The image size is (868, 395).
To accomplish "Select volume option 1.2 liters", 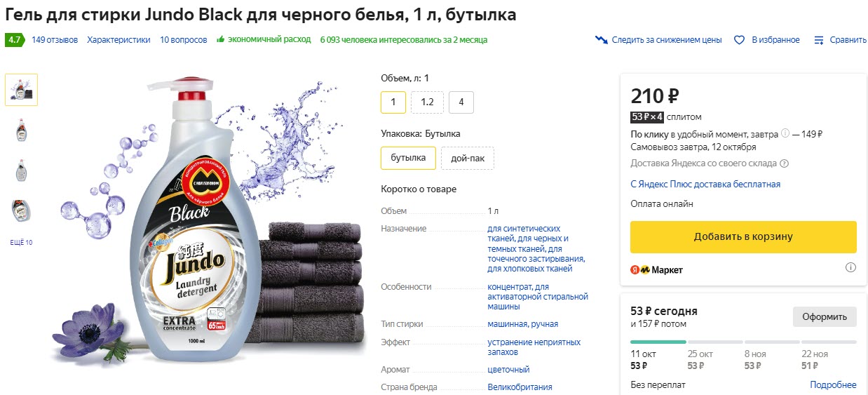I will coord(427,102).
